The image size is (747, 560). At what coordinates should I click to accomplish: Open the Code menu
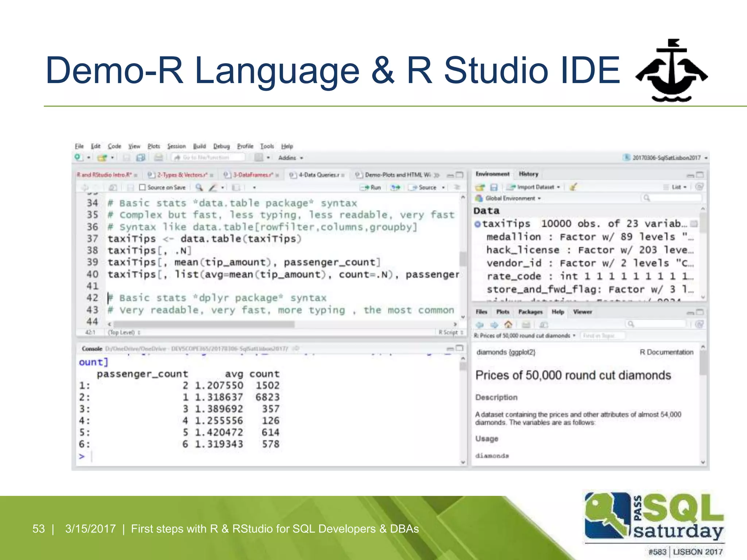[115, 146]
